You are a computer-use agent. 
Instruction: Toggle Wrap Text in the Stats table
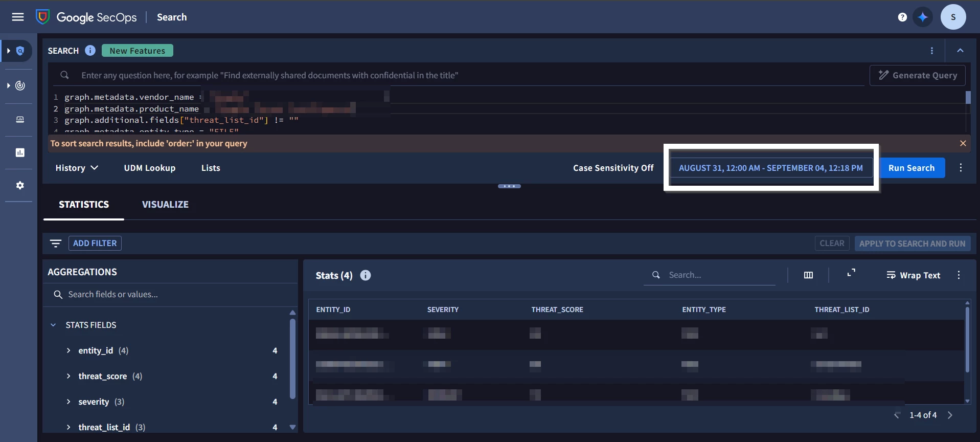[914, 275]
